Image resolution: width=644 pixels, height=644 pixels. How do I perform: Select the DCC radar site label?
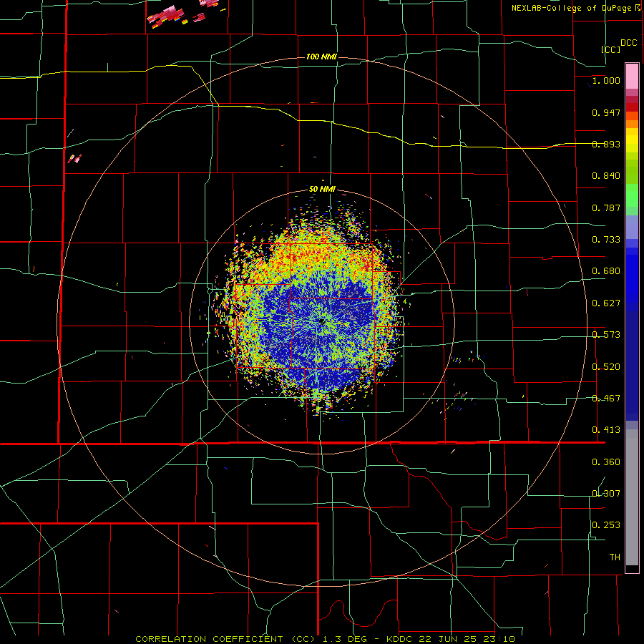tap(628, 43)
